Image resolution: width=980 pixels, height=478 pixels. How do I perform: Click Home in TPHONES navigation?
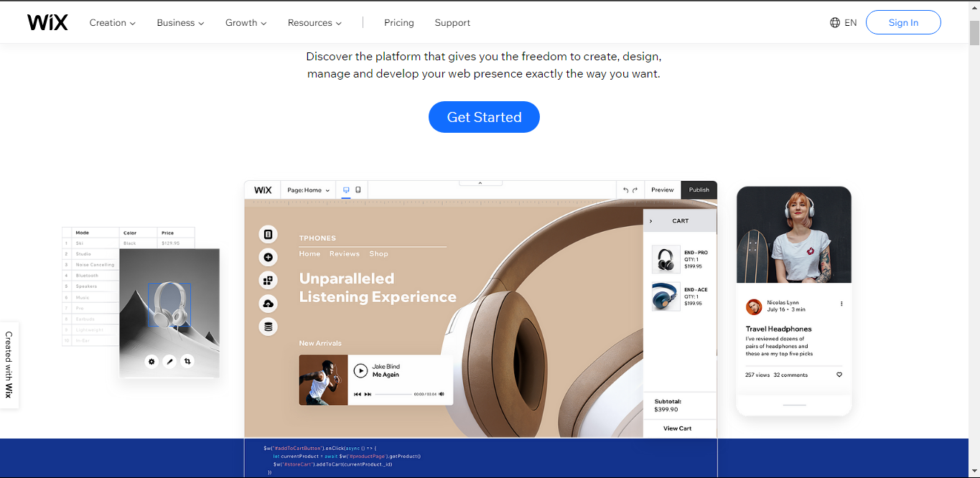[310, 254]
